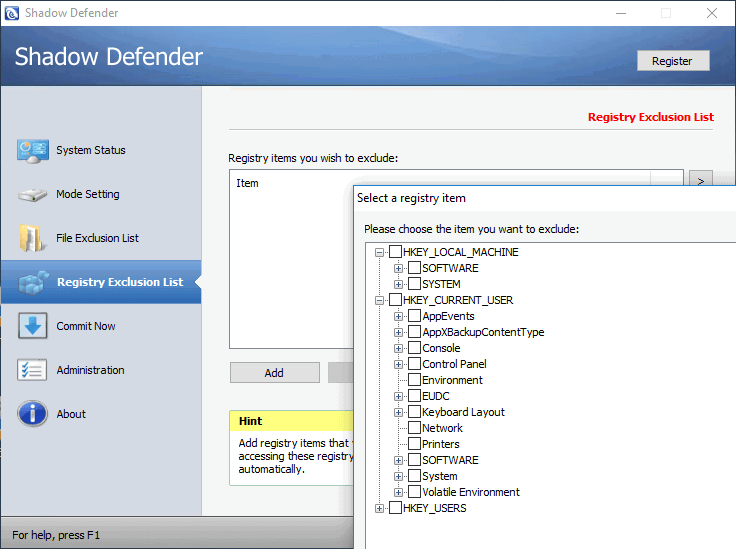Expand the System node under HKEY_CURRENT_USER
This screenshot has height=549, width=736.
[x=398, y=476]
